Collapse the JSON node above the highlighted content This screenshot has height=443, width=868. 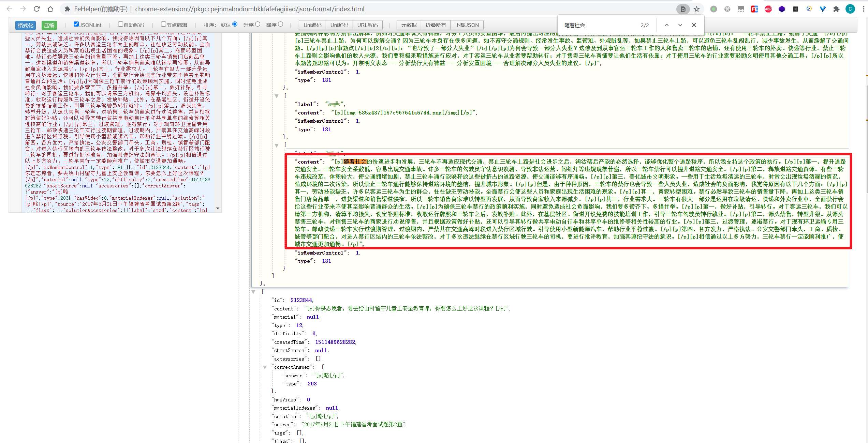point(277,145)
